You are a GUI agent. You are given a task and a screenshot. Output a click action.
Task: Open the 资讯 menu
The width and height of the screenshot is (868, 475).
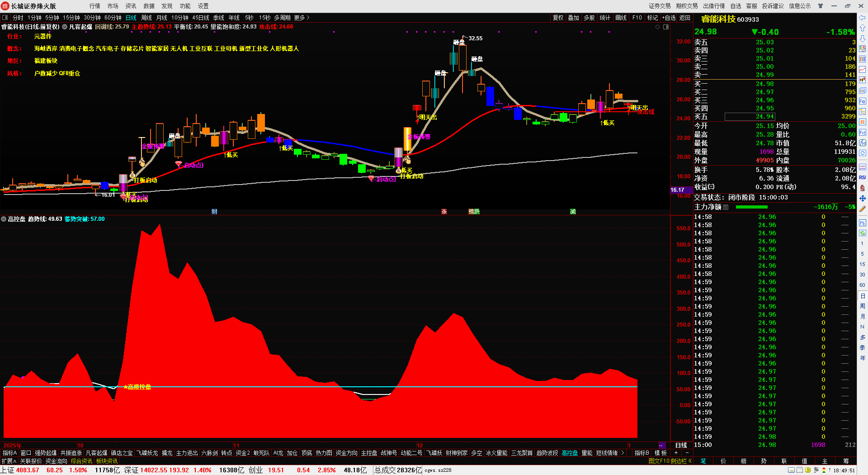[131, 6]
